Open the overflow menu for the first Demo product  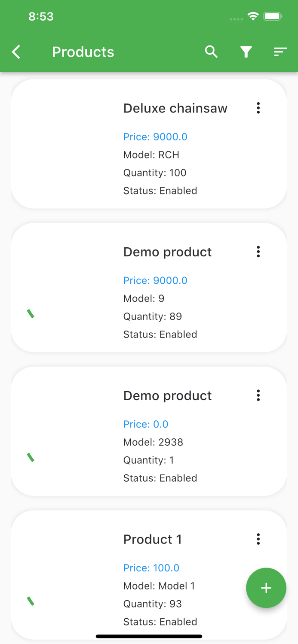[258, 252]
